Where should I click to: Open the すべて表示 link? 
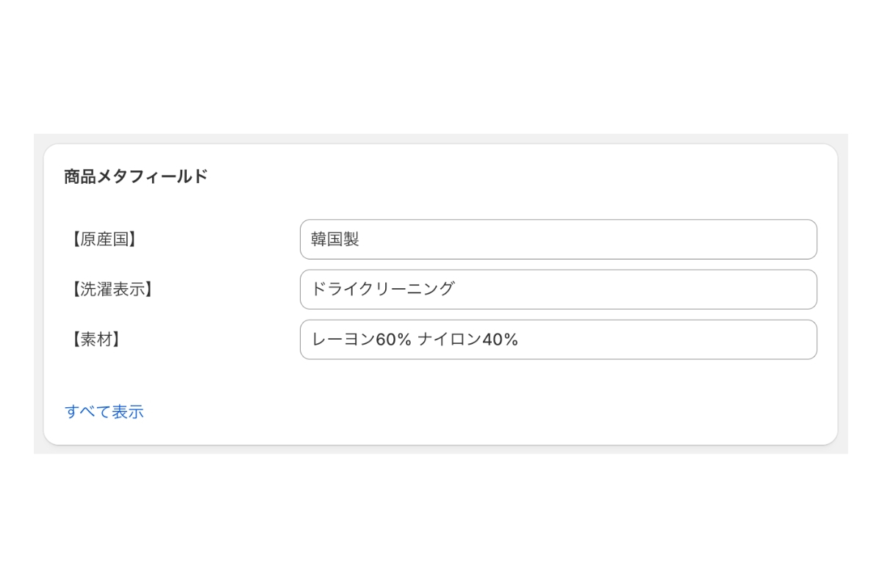point(104,412)
